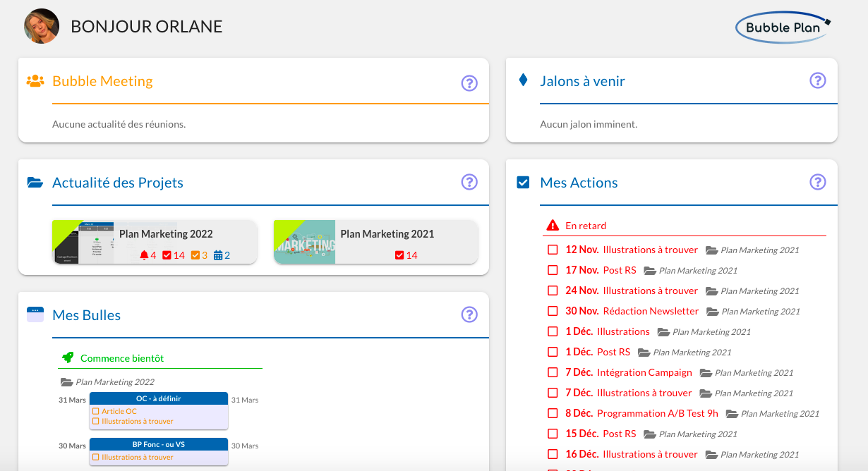
Task: Tick the 1 Déc. Illustrations checkbox
Action: coord(553,331)
